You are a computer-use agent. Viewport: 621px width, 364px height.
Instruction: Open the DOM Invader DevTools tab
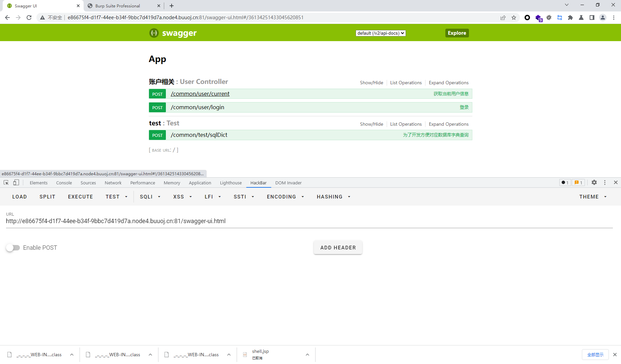(x=289, y=183)
